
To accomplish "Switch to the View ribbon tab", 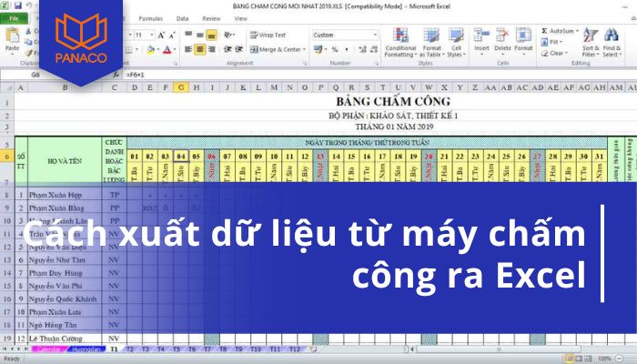I will pyautogui.click(x=240, y=19).
